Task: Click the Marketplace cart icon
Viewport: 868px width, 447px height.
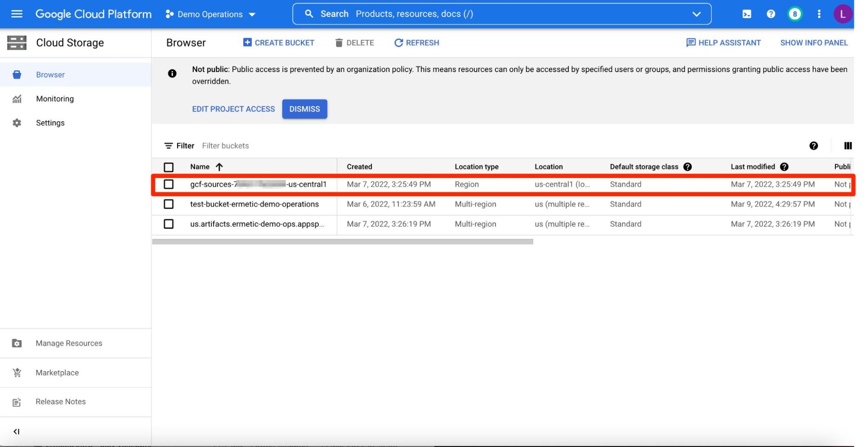Action: point(17,372)
